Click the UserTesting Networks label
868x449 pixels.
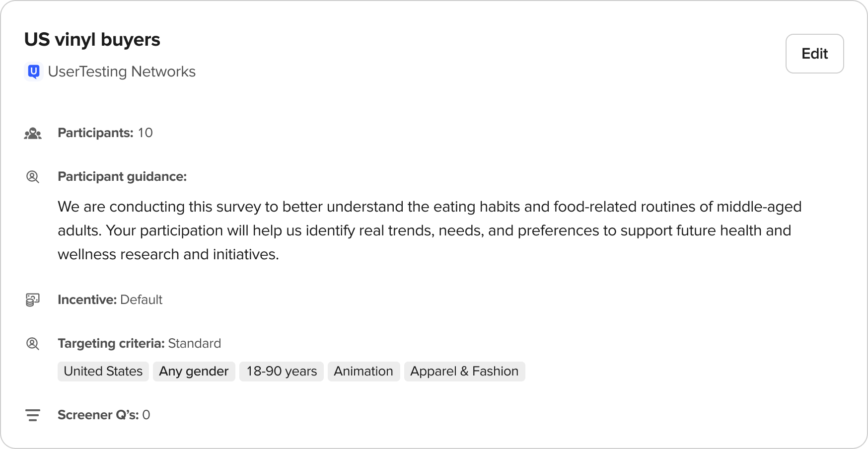pyautogui.click(x=122, y=72)
